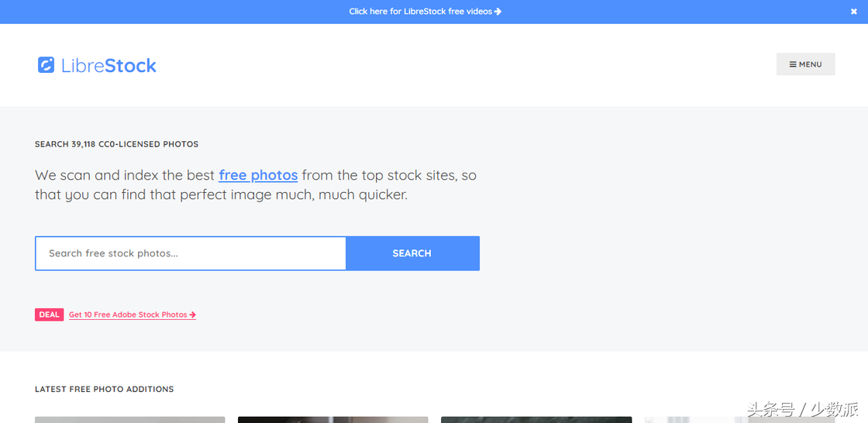Click the arrow icon after 'free videos'
Image resolution: width=868 pixels, height=423 pixels.
pos(498,12)
